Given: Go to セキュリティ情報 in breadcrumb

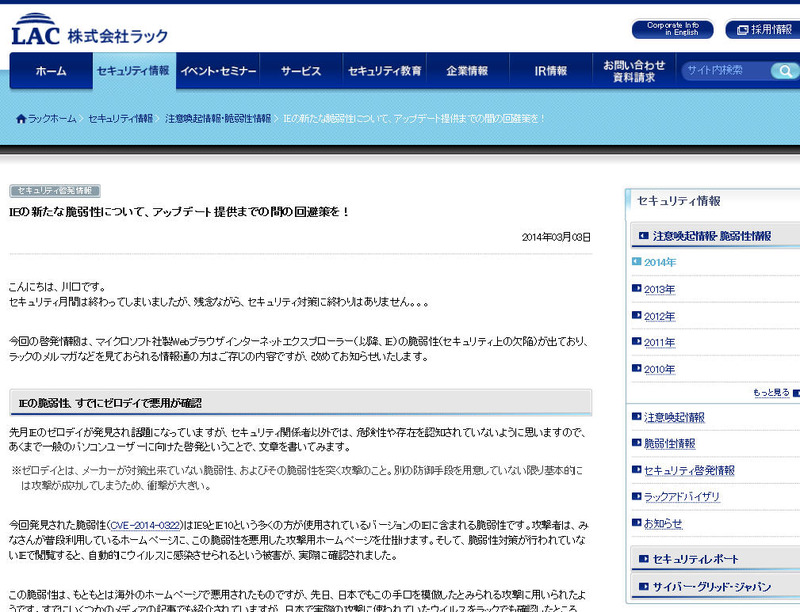Looking at the screenshot, I should tap(120, 119).
